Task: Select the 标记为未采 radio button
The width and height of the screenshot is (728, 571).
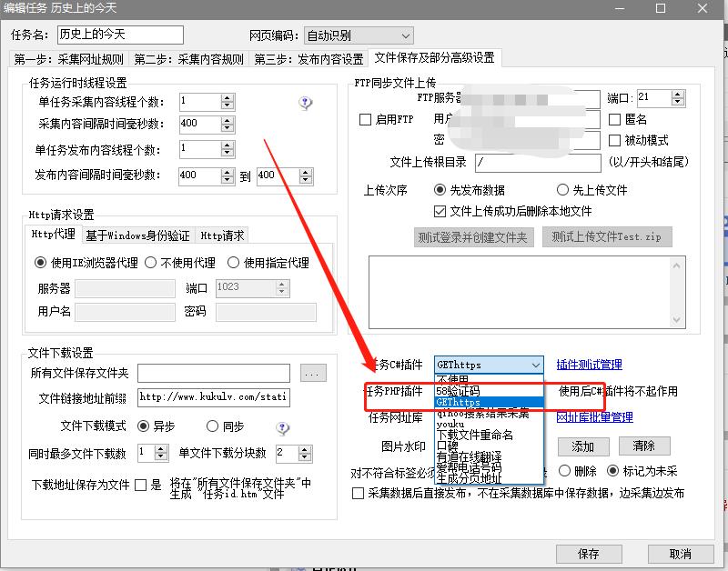Action: 612,471
